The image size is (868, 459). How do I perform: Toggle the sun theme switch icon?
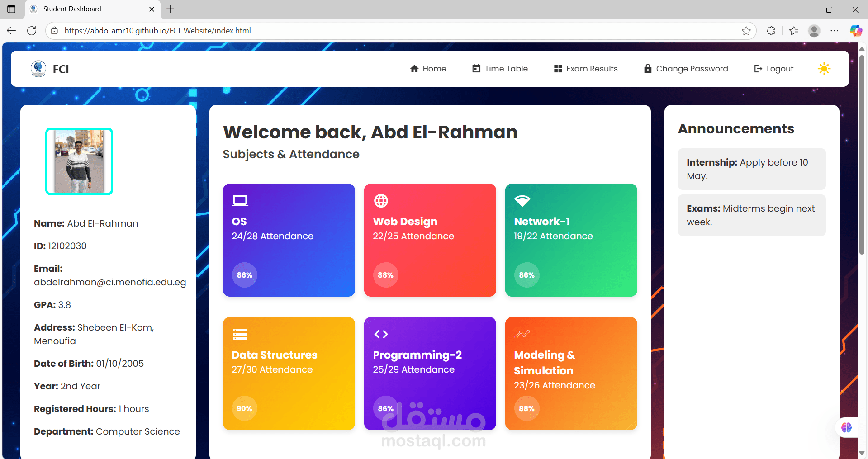[824, 69]
